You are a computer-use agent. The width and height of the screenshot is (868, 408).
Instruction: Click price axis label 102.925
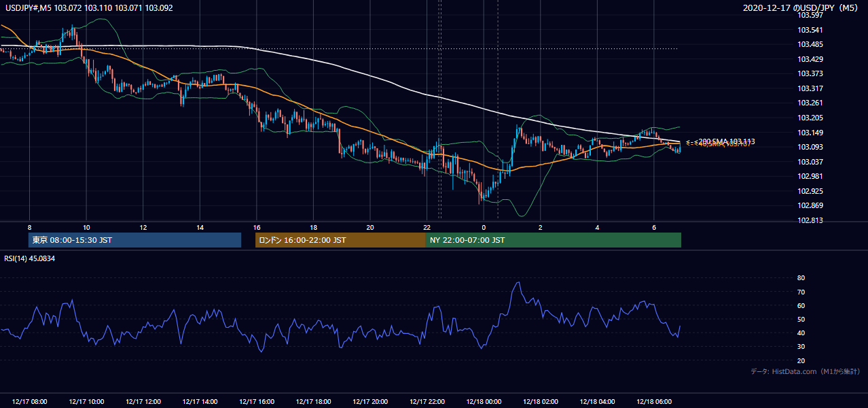pyautogui.click(x=810, y=191)
